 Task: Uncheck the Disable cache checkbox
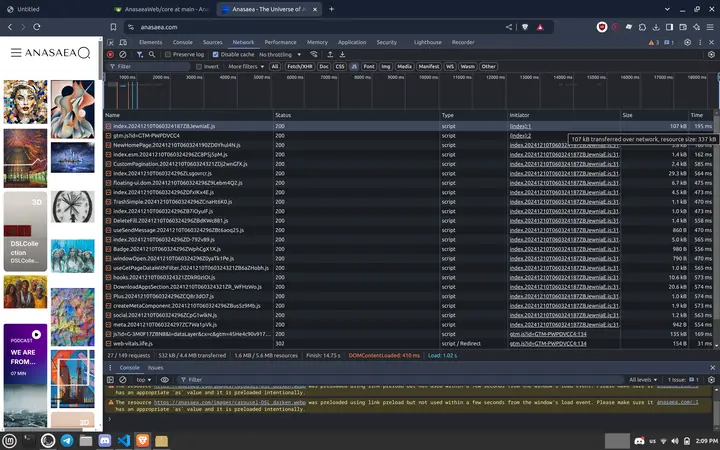point(217,54)
